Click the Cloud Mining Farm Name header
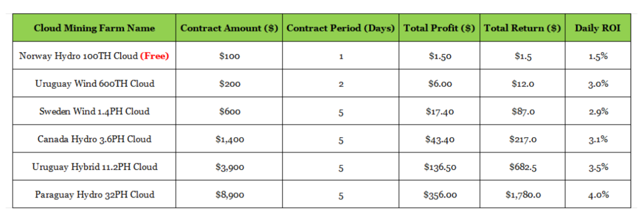Viewport: 644px width, 223px height. click(94, 28)
